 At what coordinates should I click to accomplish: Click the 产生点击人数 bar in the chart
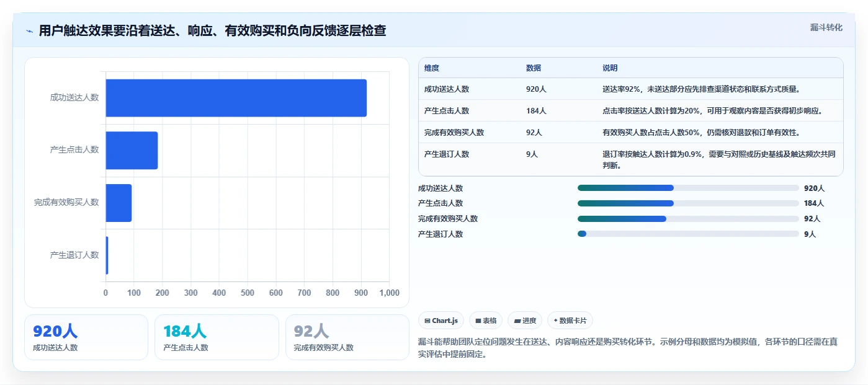(x=132, y=150)
